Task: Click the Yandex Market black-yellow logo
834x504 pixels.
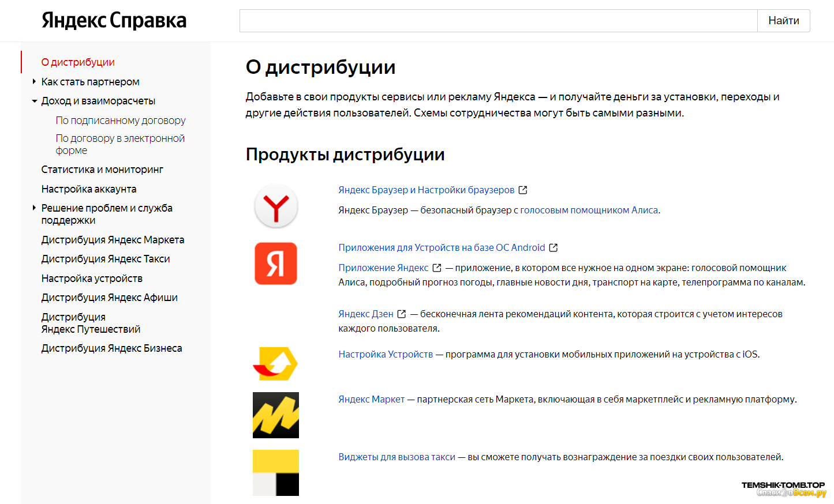Action: pos(276,415)
